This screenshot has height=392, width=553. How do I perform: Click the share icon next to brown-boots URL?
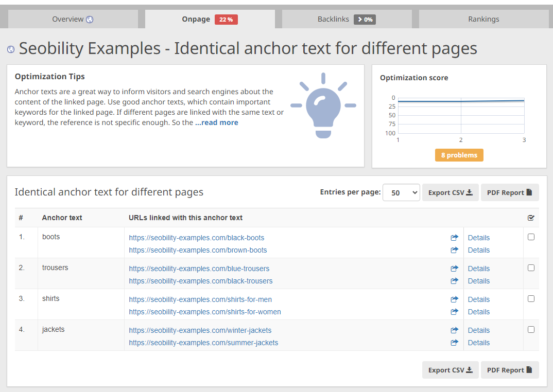click(x=455, y=250)
